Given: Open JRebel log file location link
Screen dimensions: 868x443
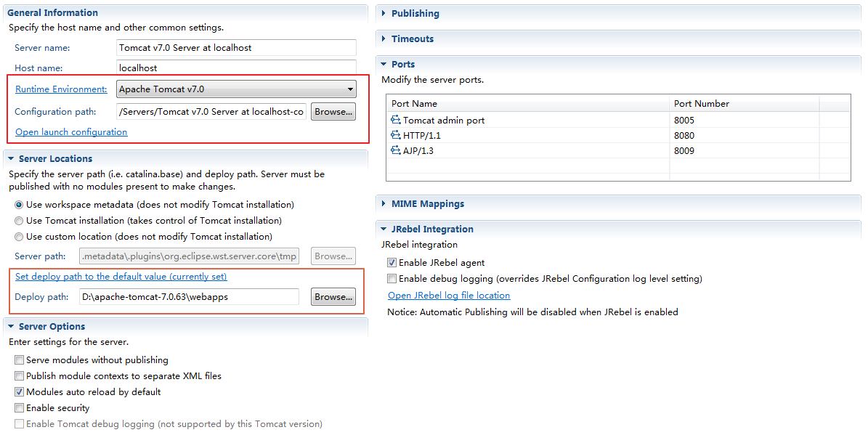Looking at the screenshot, I should tap(449, 295).
